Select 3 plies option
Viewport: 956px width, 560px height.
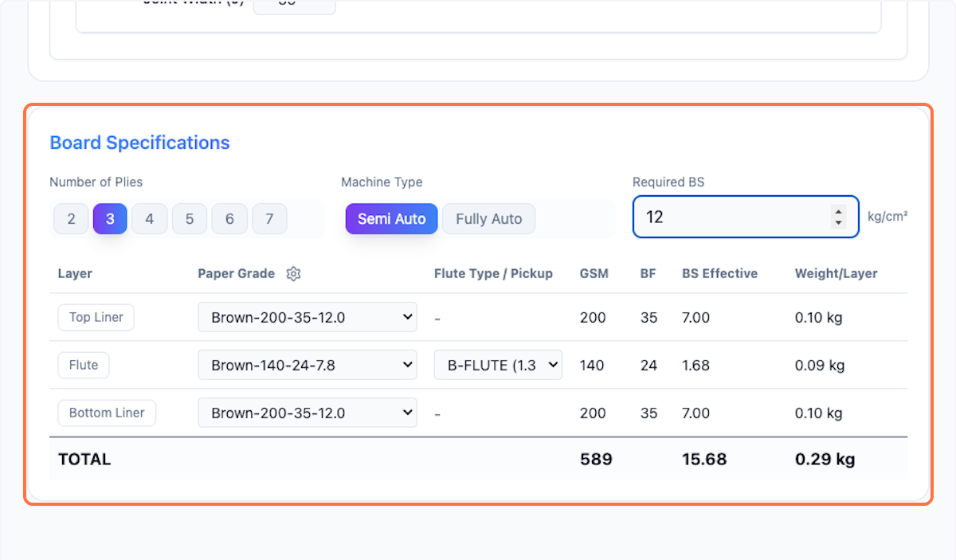[110, 218]
